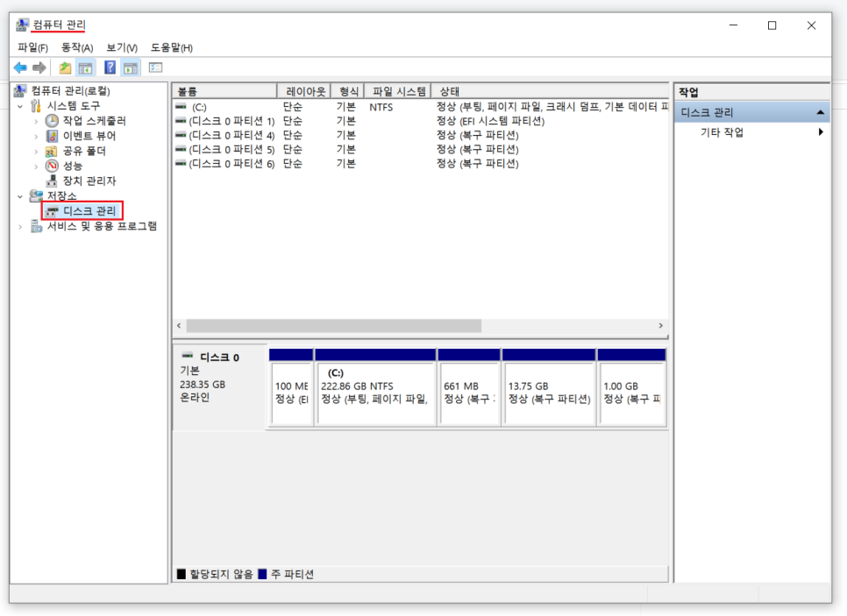Click the Back arrow toolbar icon
The width and height of the screenshot is (847, 616).
20,67
